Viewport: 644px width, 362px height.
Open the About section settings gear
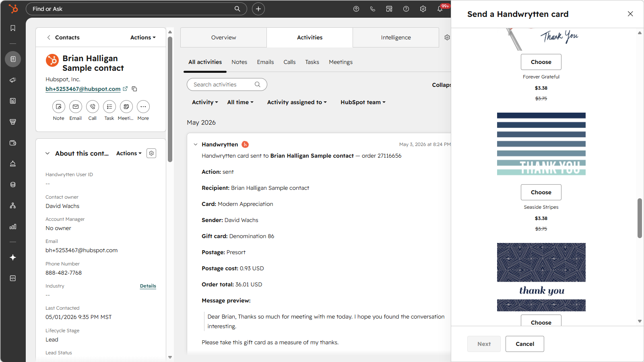[151, 153]
